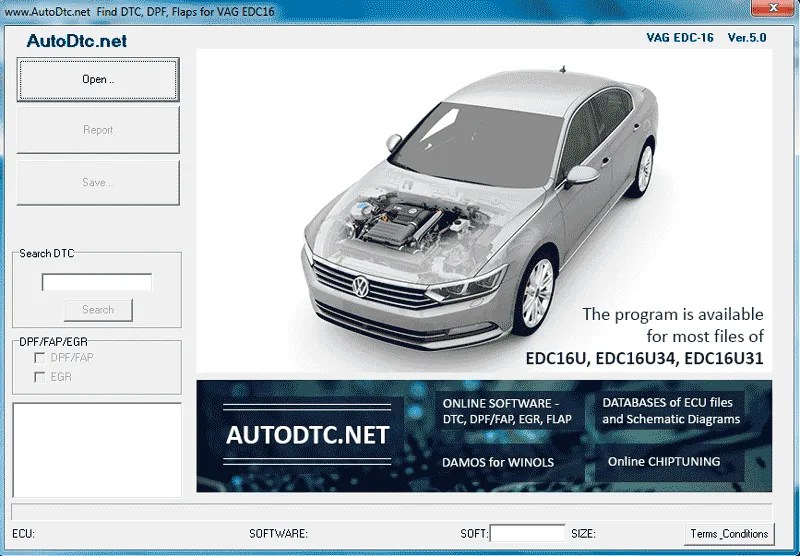The image size is (800, 556).
Task: Click the AutoDtc.net heading logo
Action: 77,41
